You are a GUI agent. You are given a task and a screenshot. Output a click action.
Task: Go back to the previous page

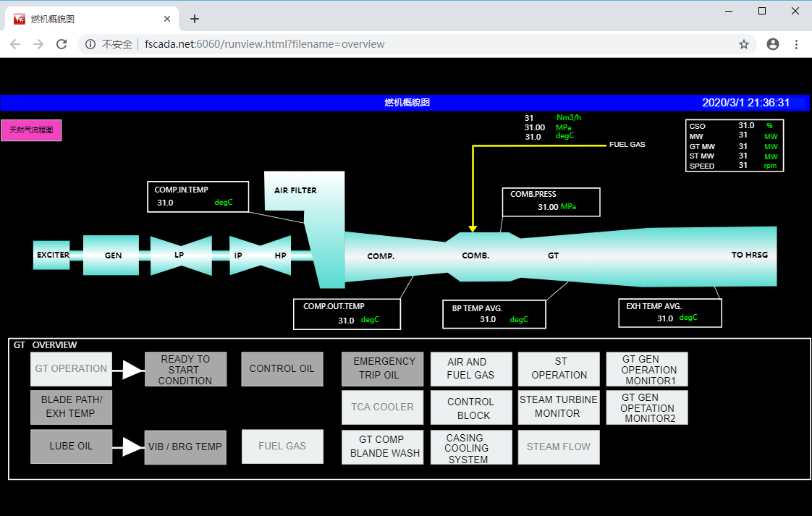click(x=15, y=44)
